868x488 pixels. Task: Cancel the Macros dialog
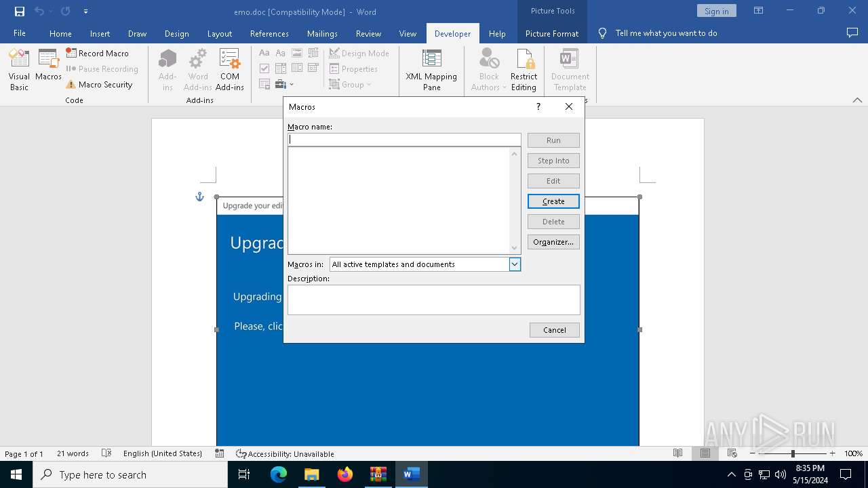(x=555, y=330)
